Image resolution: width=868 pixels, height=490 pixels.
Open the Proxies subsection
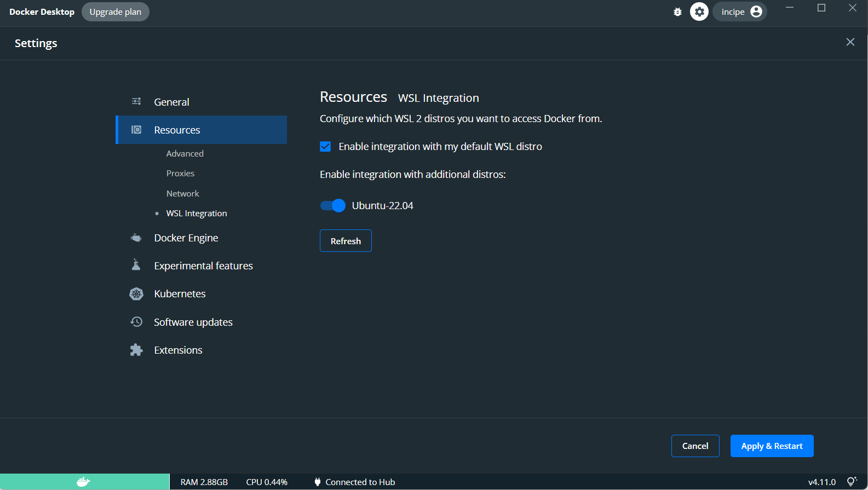[180, 174]
